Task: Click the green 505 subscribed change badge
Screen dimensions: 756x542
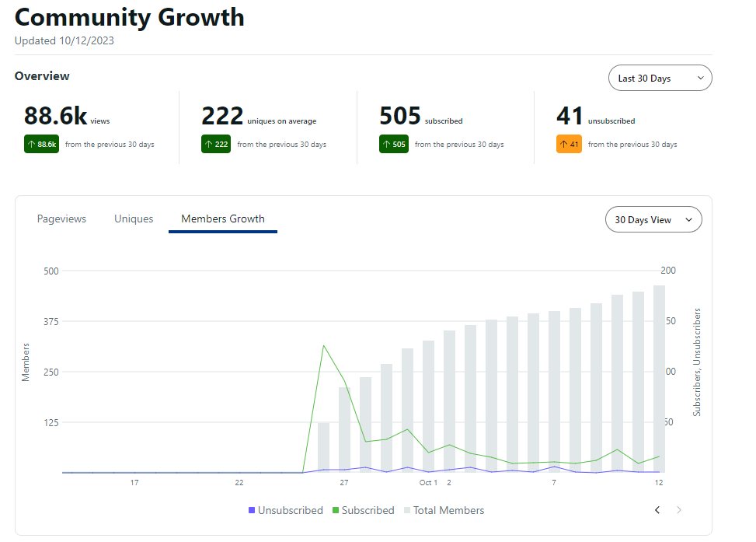Action: [x=394, y=144]
